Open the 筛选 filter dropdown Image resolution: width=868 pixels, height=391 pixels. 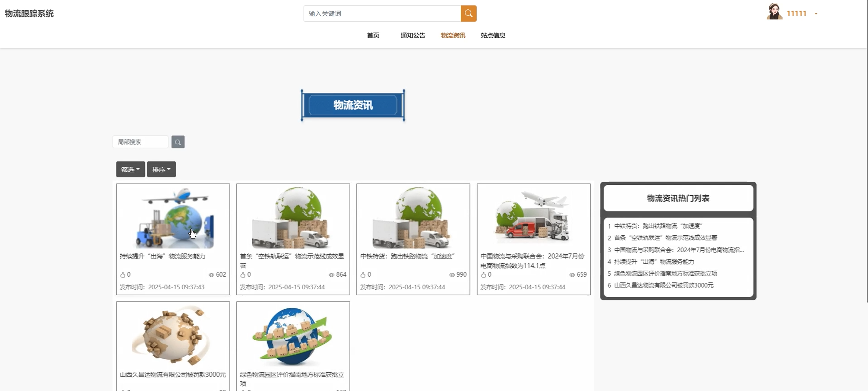point(131,169)
